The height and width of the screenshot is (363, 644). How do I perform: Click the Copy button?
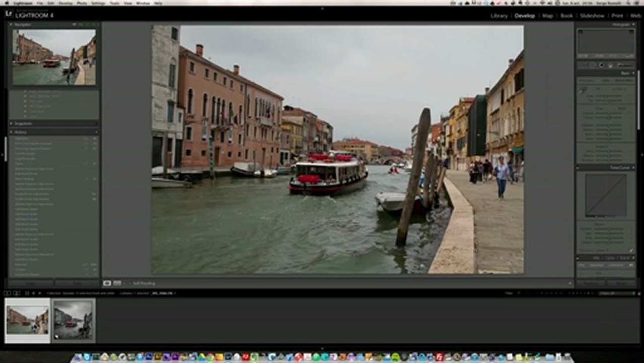click(x=30, y=283)
